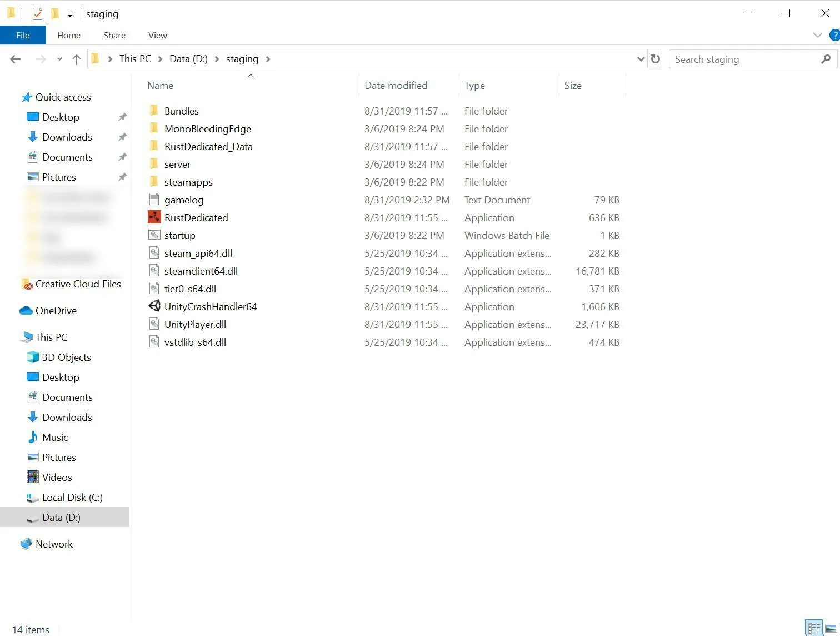Select the steamapps folder icon
This screenshot has width=840, height=636.
pyautogui.click(x=154, y=182)
